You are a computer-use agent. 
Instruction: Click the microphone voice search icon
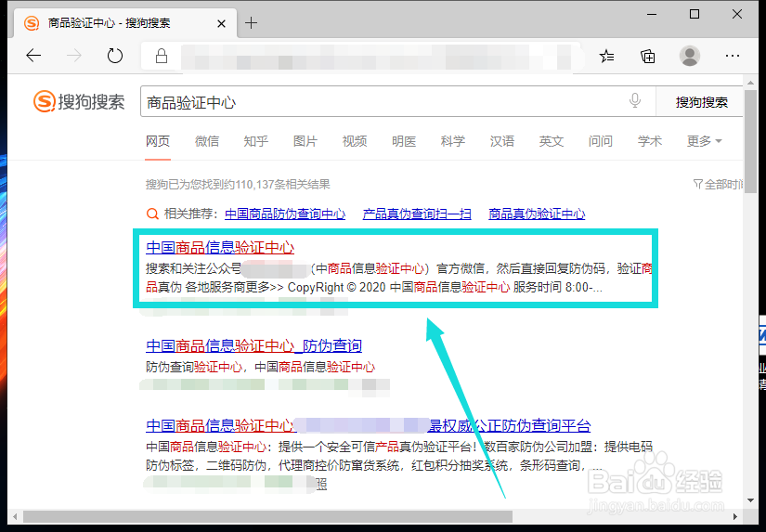point(634,100)
